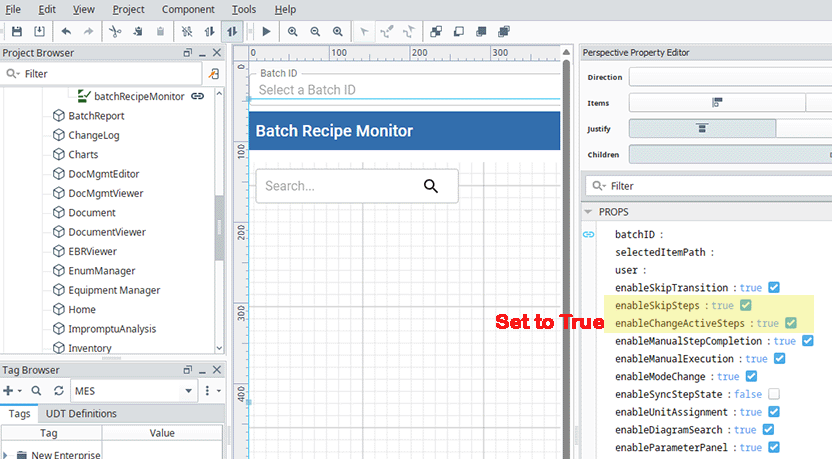
Task: Refresh the Tag Browser
Action: 58,391
